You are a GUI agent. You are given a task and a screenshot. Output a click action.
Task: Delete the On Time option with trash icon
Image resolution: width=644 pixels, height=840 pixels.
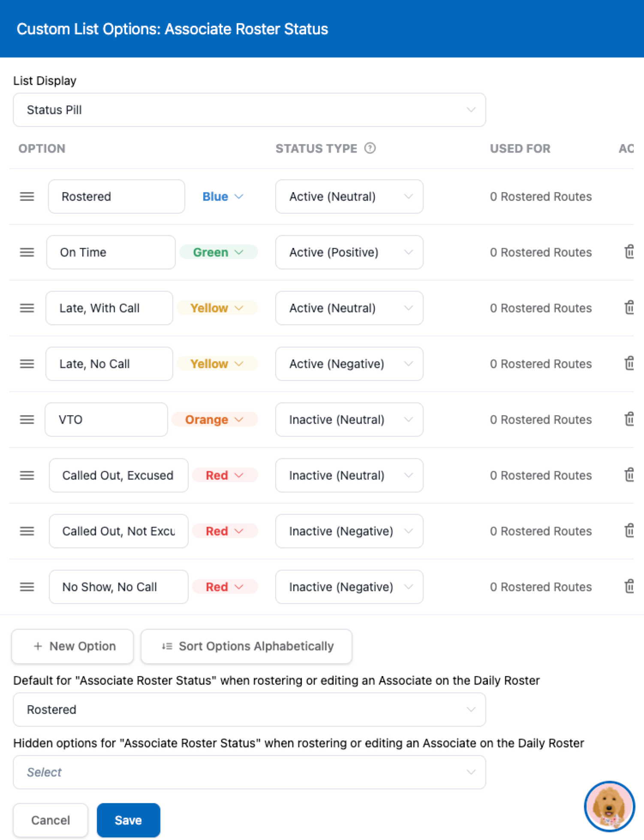(629, 252)
